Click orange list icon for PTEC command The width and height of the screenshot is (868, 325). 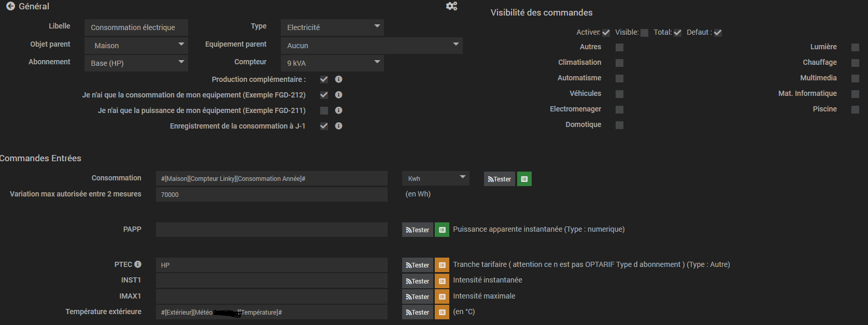pyautogui.click(x=442, y=265)
